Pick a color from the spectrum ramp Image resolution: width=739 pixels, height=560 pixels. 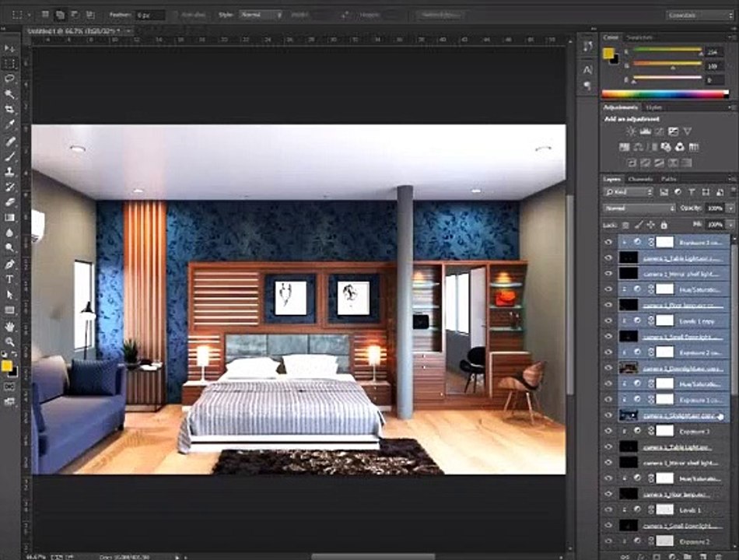(665, 94)
